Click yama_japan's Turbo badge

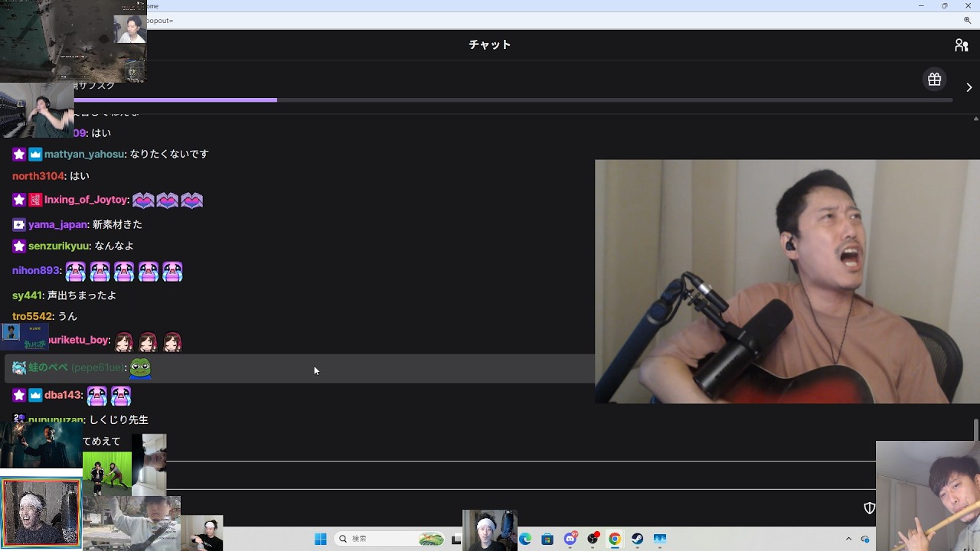[19, 225]
